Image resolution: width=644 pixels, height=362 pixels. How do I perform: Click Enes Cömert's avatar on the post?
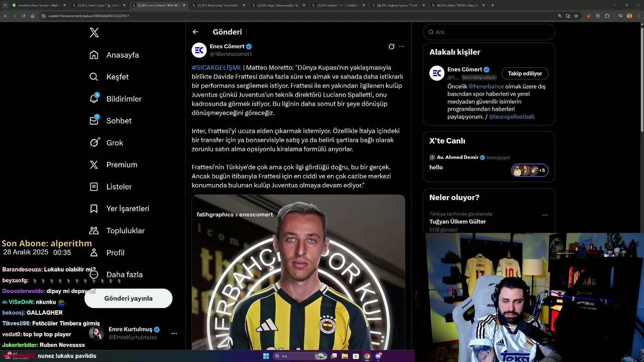pos(199,50)
